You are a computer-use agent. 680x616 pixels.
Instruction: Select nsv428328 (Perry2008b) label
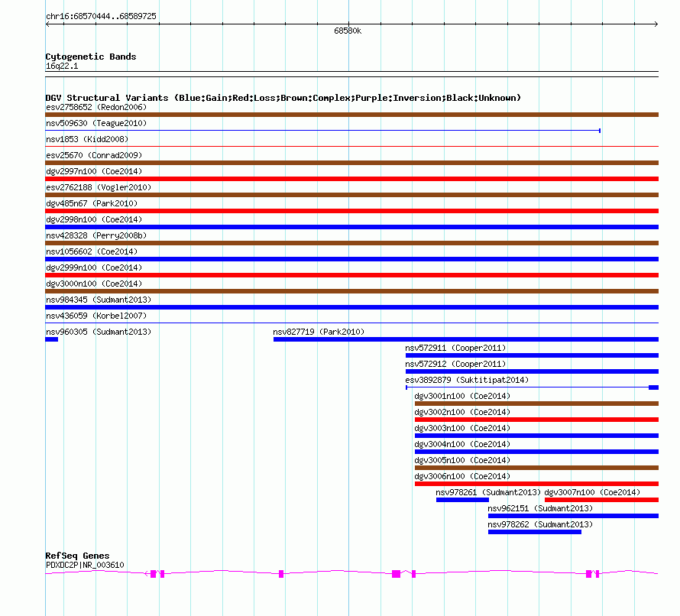[x=96, y=235]
